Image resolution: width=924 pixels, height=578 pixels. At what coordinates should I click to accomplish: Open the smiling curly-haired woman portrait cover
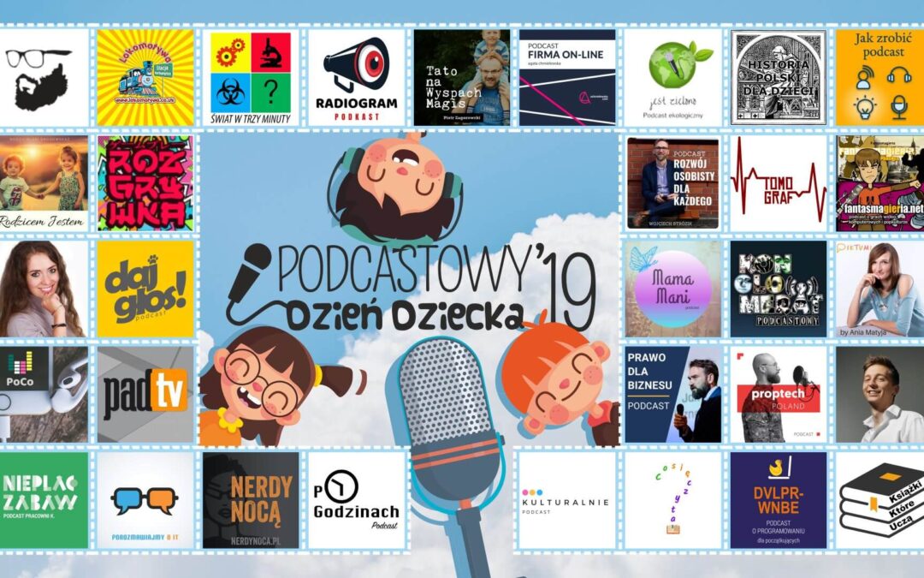click(x=44, y=289)
